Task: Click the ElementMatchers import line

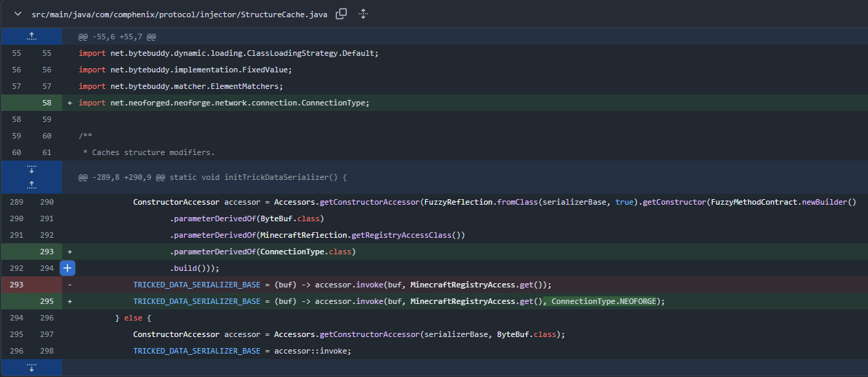Action: (x=181, y=86)
